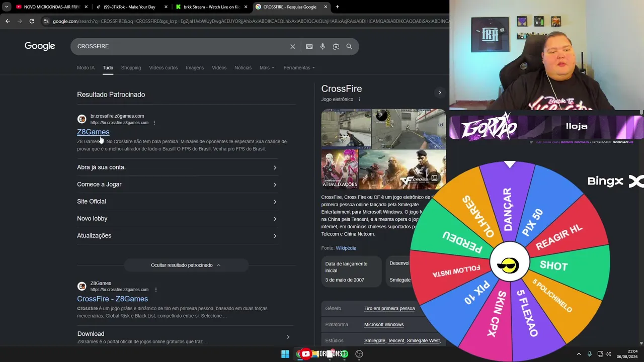
Task: Click the organic Z8Games result favicon
Action: click(x=82, y=286)
